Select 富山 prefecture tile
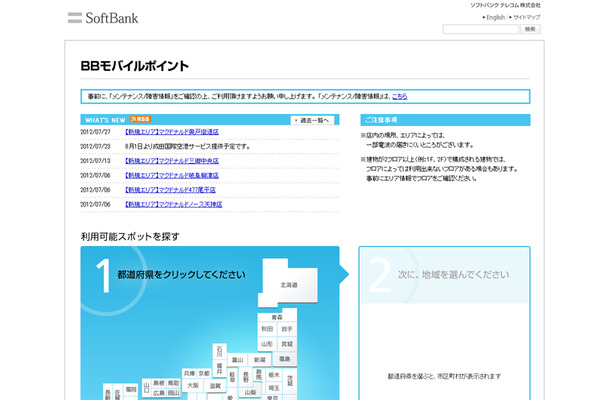Screen dimensions: 610x400 pos(237,360)
